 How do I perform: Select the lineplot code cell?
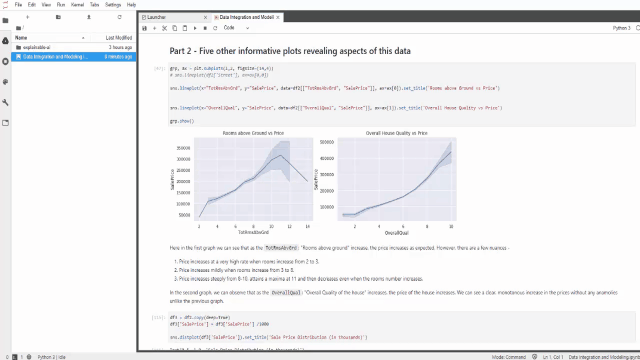(x=402, y=95)
